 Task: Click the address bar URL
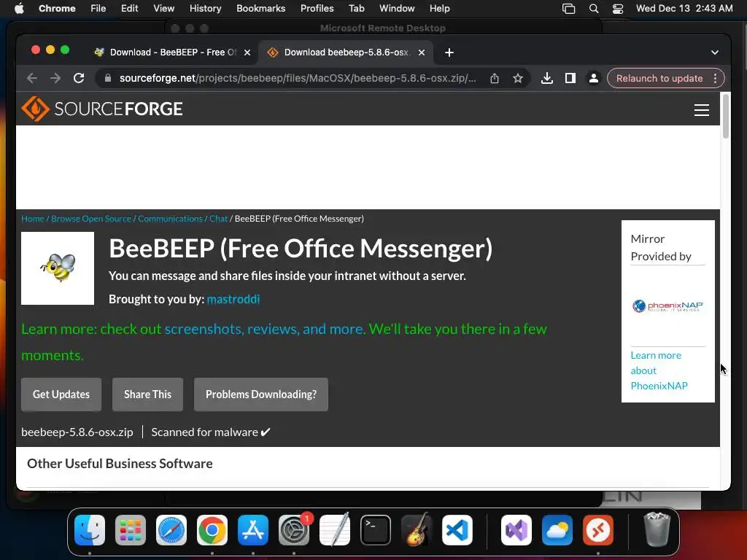pyautogui.click(x=298, y=78)
